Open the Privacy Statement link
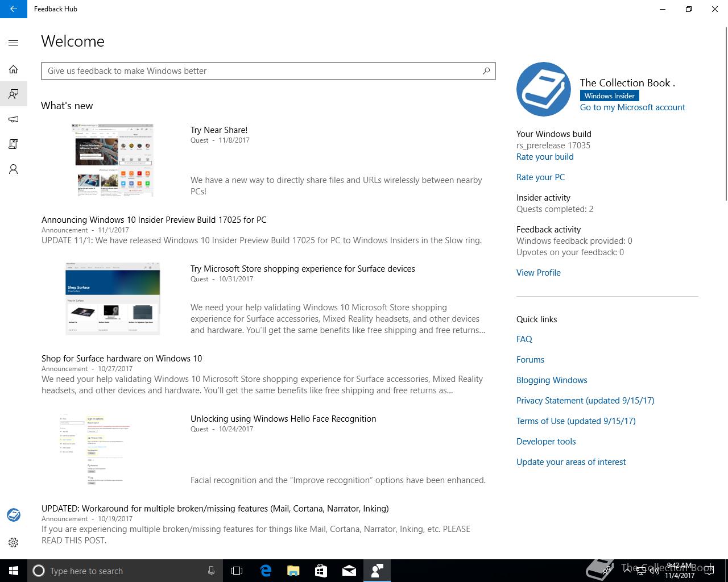 (x=585, y=401)
